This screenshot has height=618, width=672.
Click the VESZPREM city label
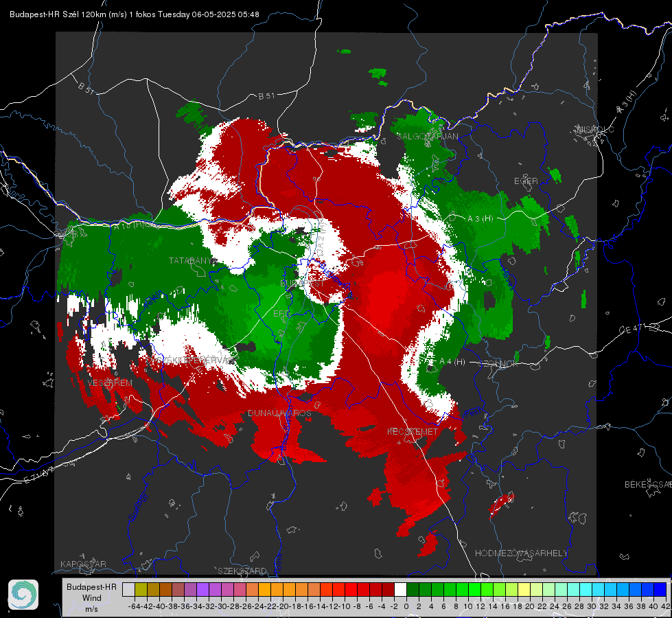tap(110, 382)
